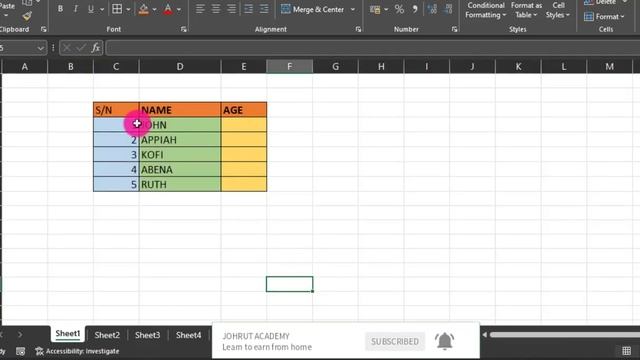Click the SUBSCRIBED button

coord(395,341)
